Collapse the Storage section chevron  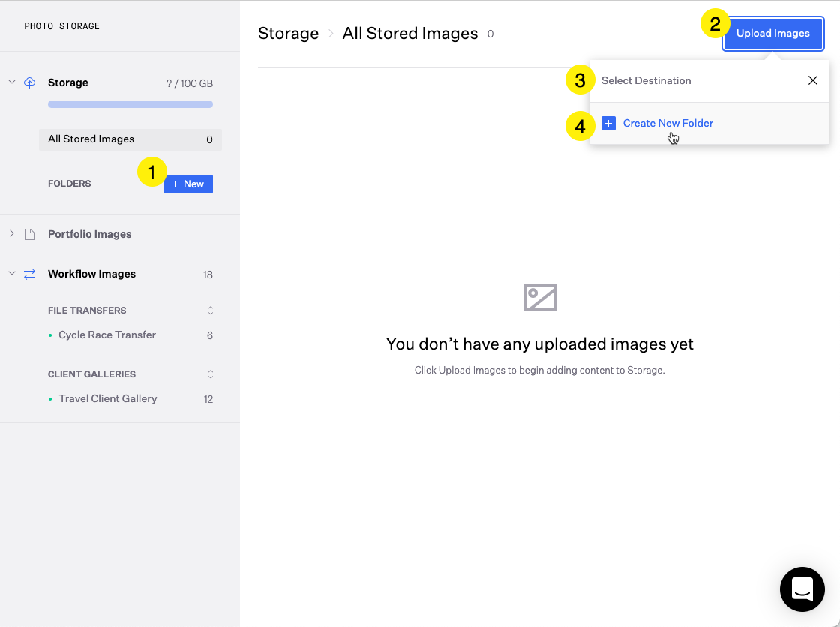pos(12,82)
